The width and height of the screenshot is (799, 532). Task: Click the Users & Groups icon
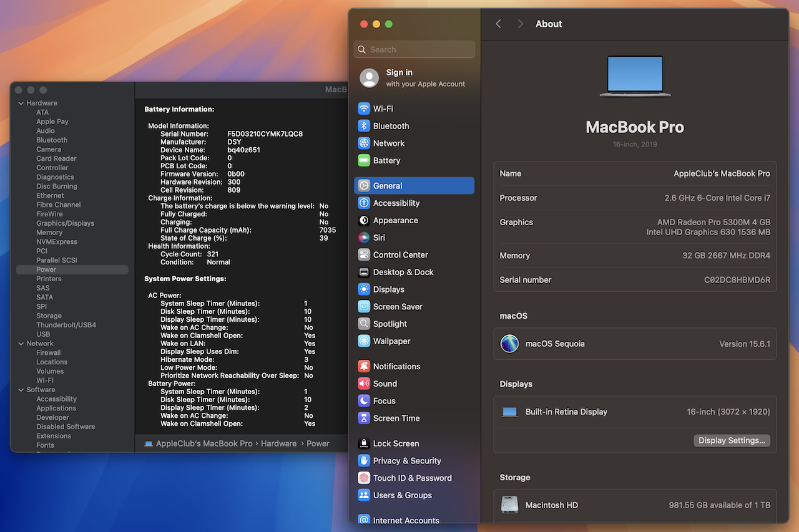coord(364,495)
